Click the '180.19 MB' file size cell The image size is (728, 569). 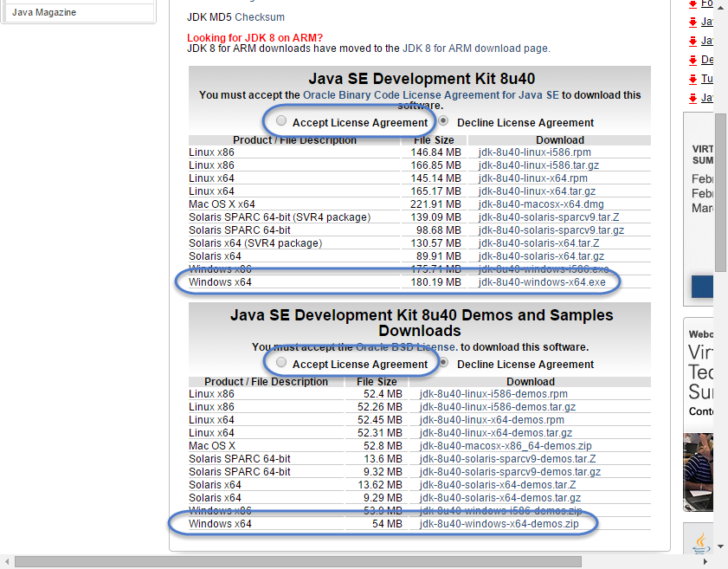(x=435, y=282)
